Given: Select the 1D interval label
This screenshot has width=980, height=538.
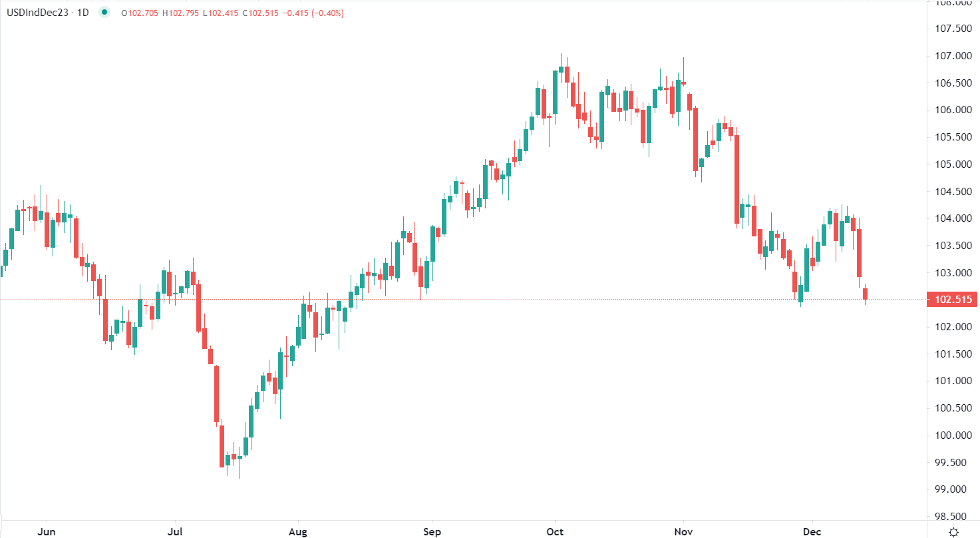Looking at the screenshot, I should [83, 13].
